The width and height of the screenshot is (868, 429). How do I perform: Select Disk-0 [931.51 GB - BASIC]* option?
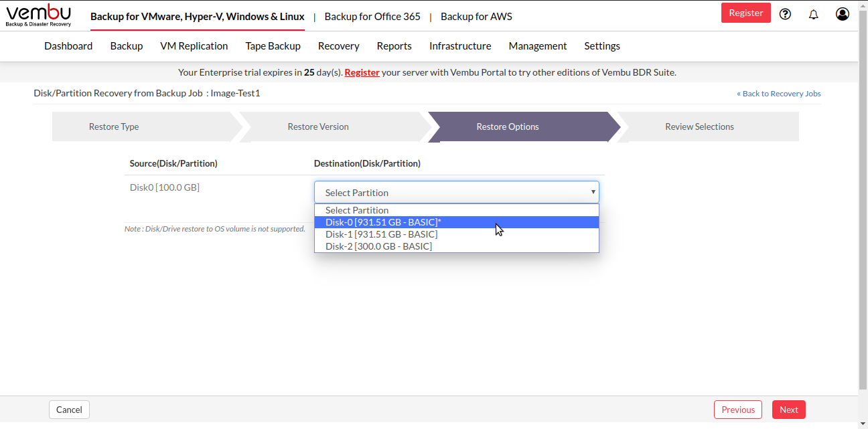[x=457, y=222]
